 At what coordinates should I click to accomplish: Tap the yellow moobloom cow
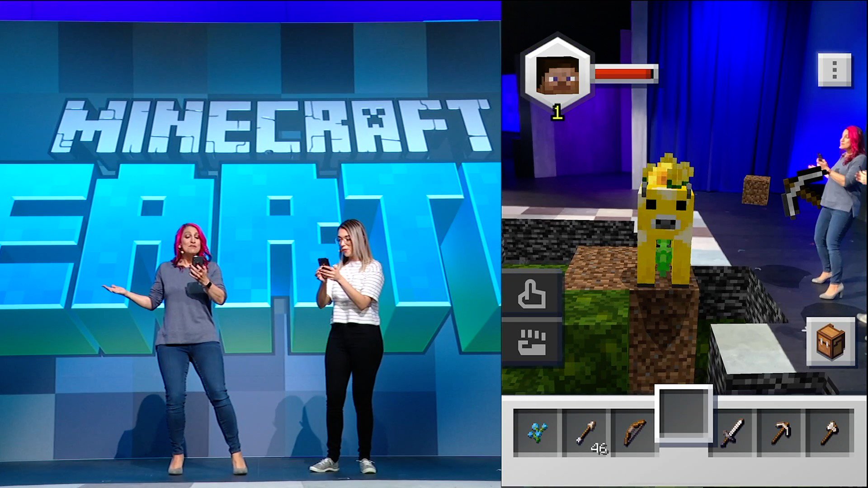point(665,221)
